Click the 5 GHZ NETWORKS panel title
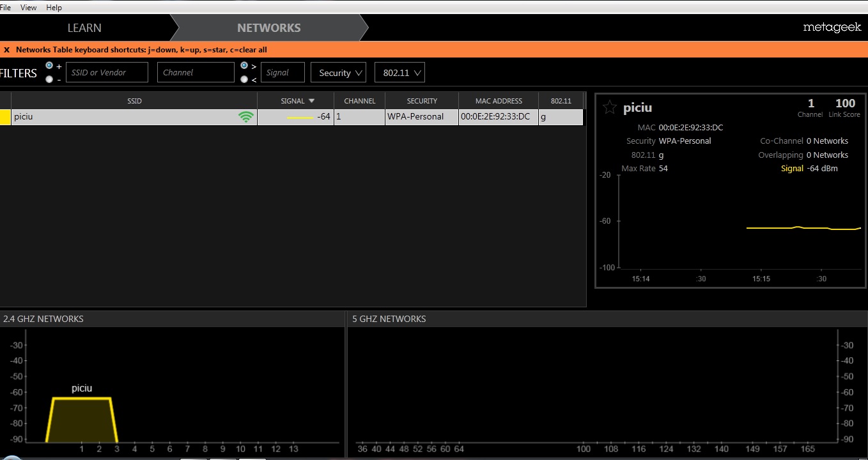This screenshot has width=868, height=460. pos(389,319)
